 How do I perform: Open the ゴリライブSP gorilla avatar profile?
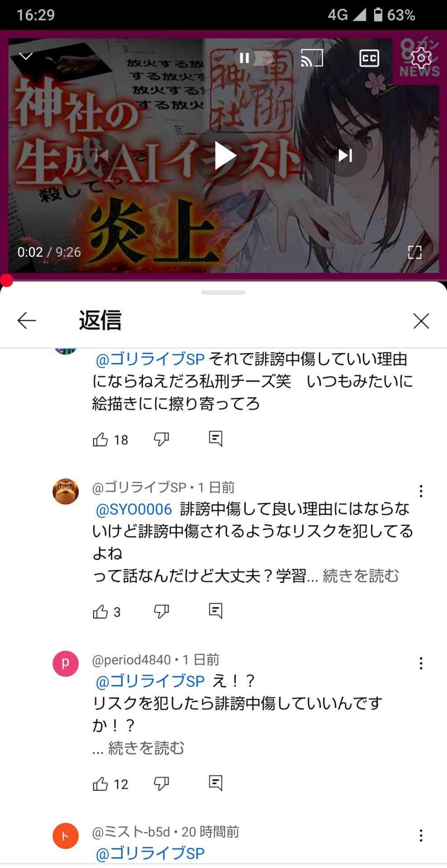[x=66, y=491]
